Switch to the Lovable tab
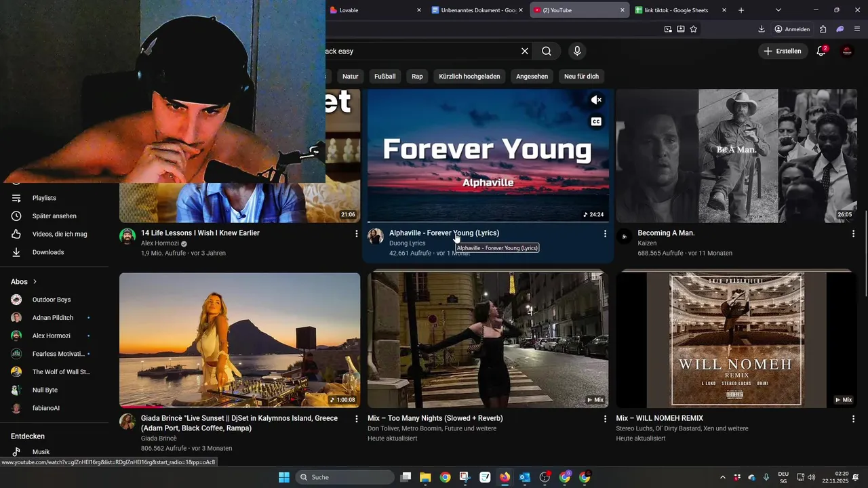Image resolution: width=868 pixels, height=488 pixels. pos(375,10)
